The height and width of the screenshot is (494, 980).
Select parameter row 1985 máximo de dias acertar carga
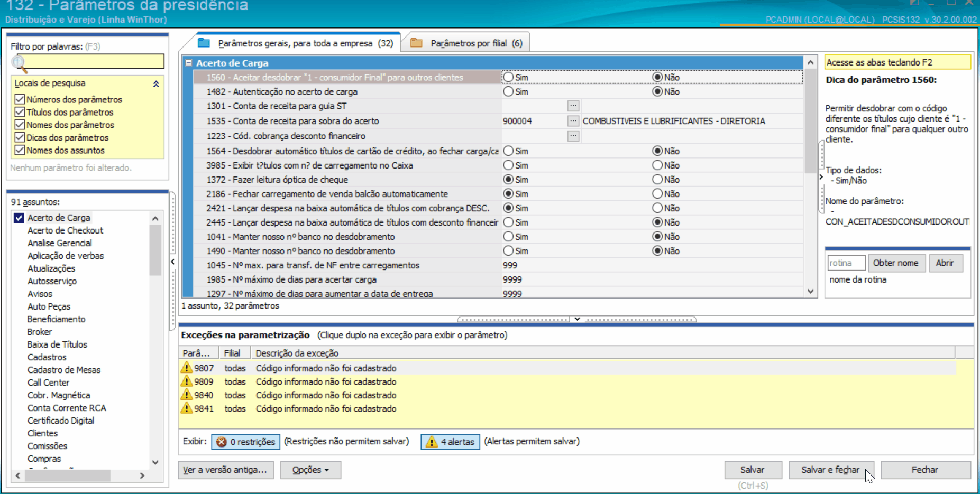(x=498, y=279)
